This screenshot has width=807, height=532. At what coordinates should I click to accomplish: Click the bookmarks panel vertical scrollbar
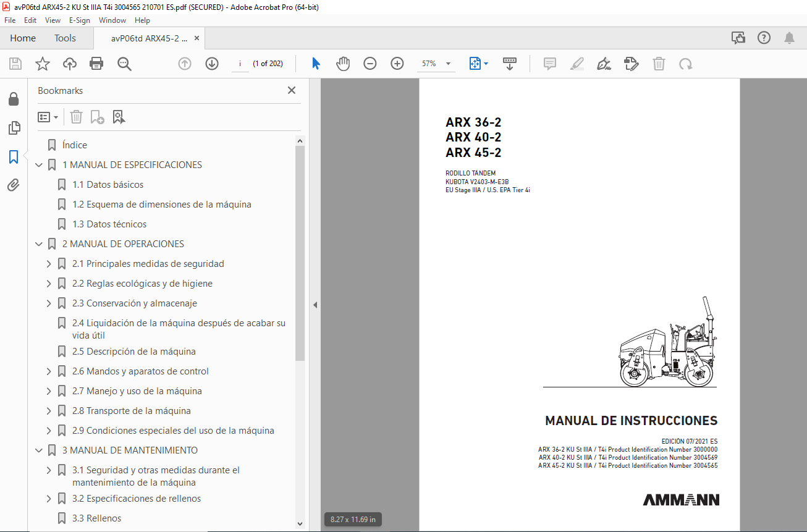300,254
